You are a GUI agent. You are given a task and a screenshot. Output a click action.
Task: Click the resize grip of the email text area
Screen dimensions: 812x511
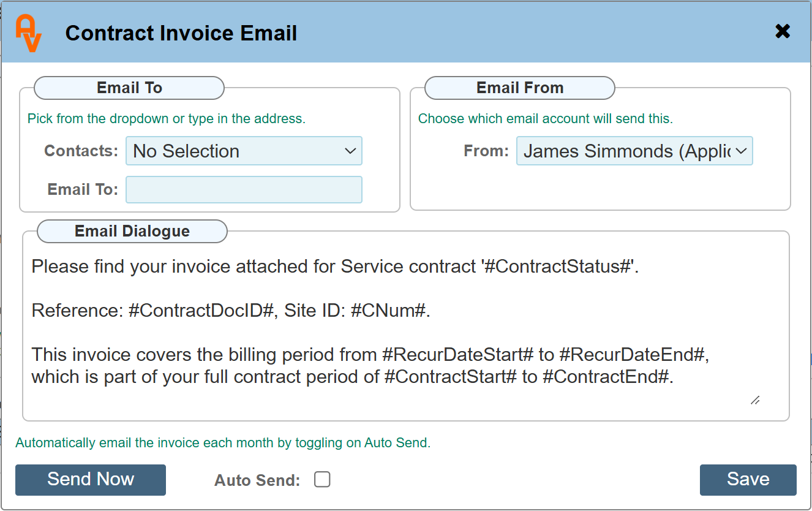[x=755, y=400]
